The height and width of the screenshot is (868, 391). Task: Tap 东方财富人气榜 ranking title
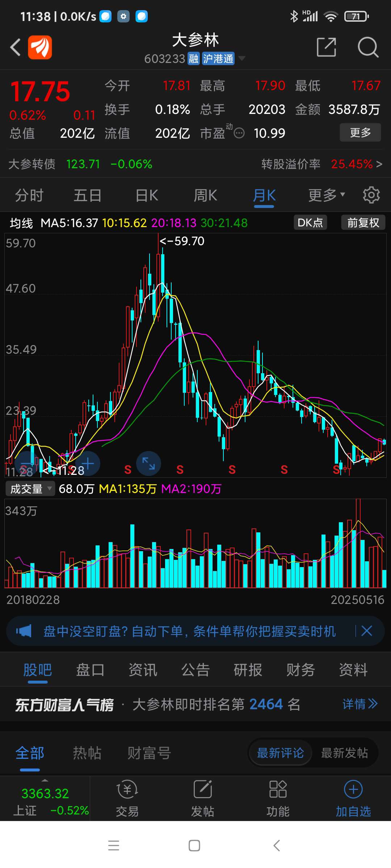64,705
